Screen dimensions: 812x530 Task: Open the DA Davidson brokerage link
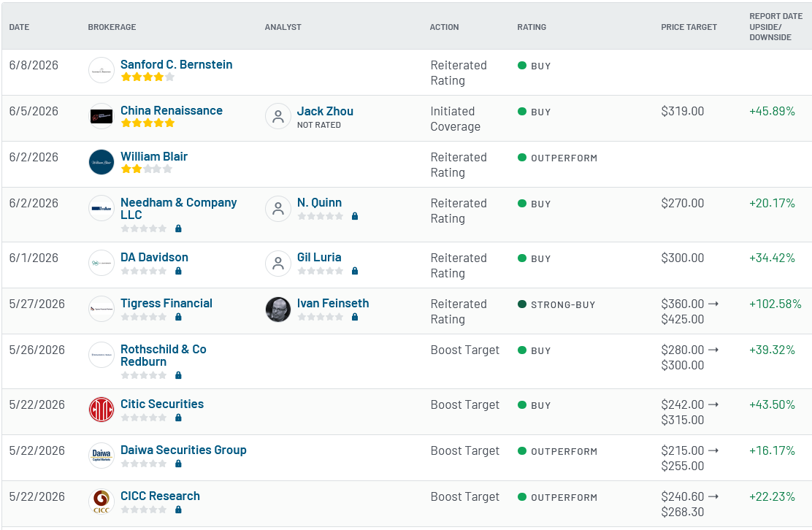pos(154,257)
